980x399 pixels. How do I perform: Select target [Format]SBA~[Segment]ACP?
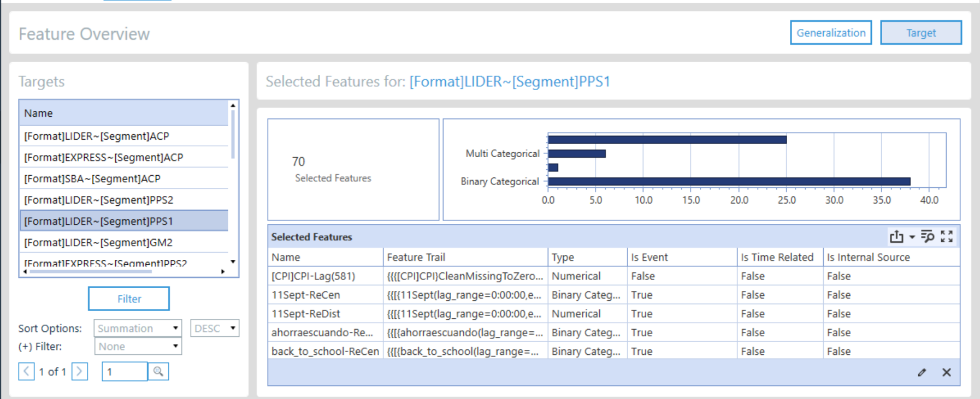124,178
